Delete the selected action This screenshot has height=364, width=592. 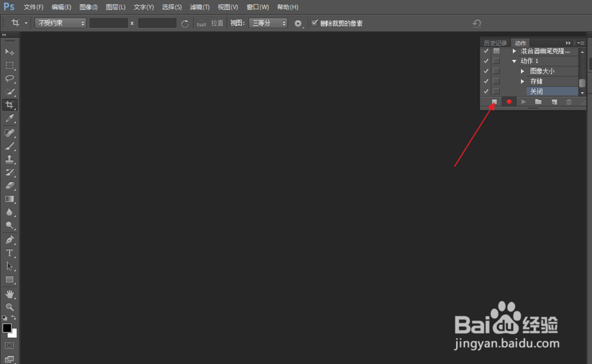[569, 102]
